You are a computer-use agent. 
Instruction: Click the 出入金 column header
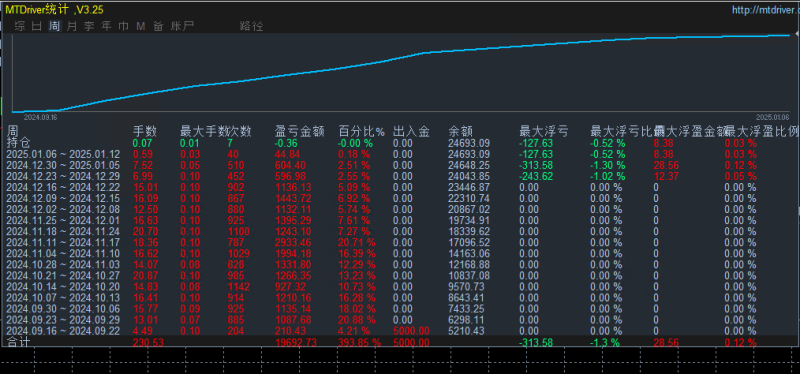[411, 132]
